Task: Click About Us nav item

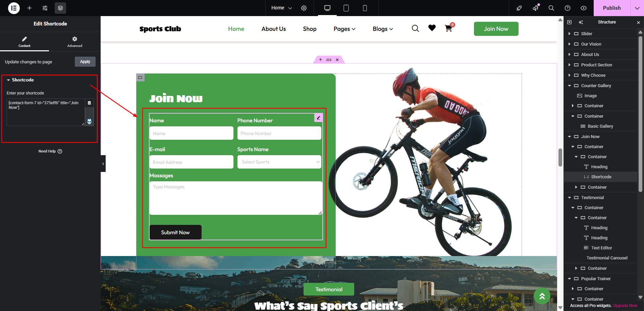Action: [x=274, y=29]
